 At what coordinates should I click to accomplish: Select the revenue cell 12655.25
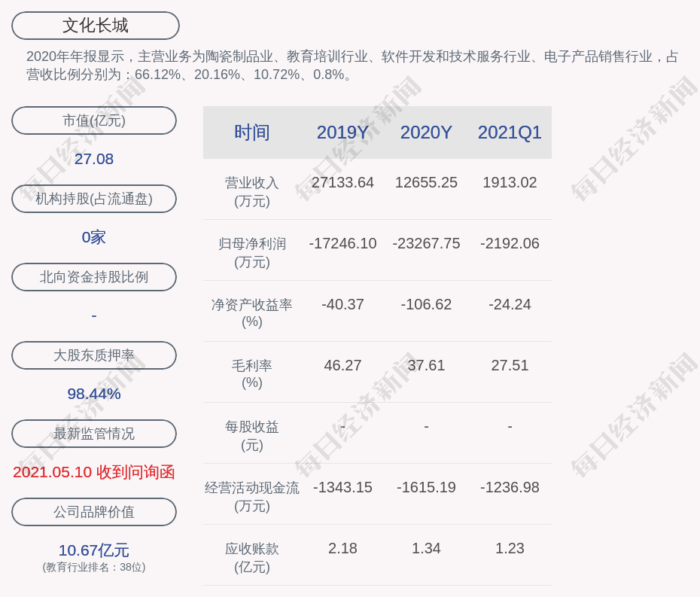click(x=426, y=183)
